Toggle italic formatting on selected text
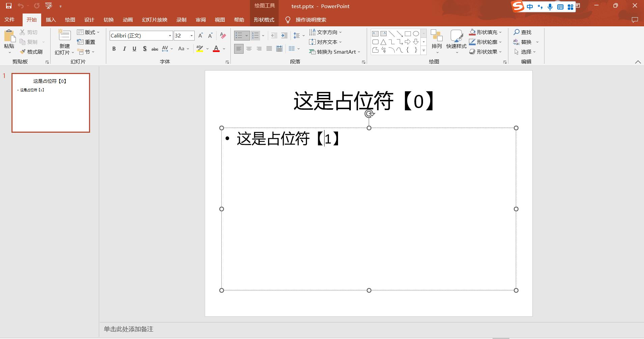This screenshot has width=644, height=339. click(x=124, y=49)
